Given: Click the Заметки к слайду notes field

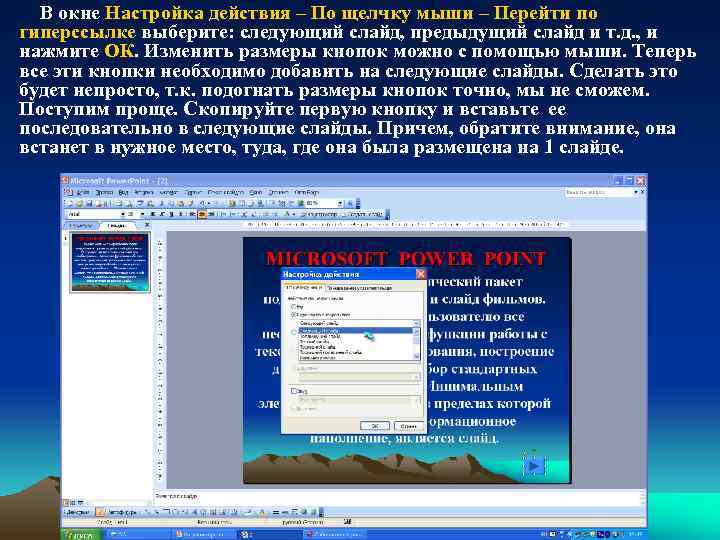Looking at the screenshot, I should 399,496.
